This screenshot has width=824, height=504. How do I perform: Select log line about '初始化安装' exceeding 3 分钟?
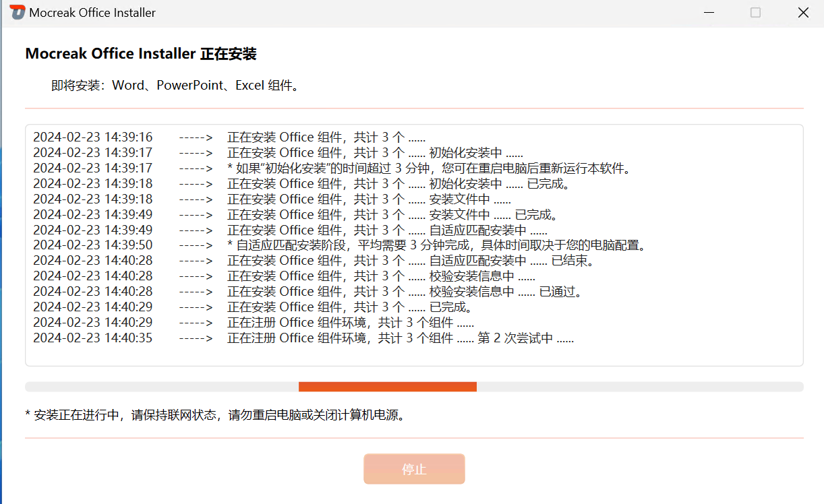pyautogui.click(x=333, y=168)
